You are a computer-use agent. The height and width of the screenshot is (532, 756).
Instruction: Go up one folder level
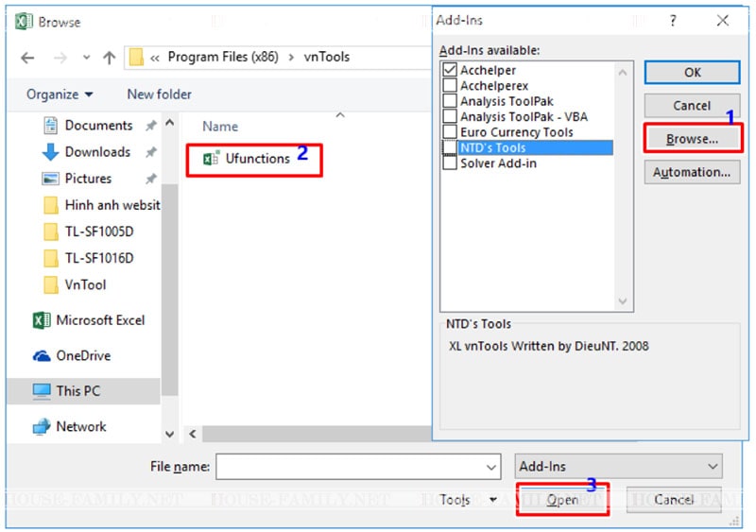point(110,58)
